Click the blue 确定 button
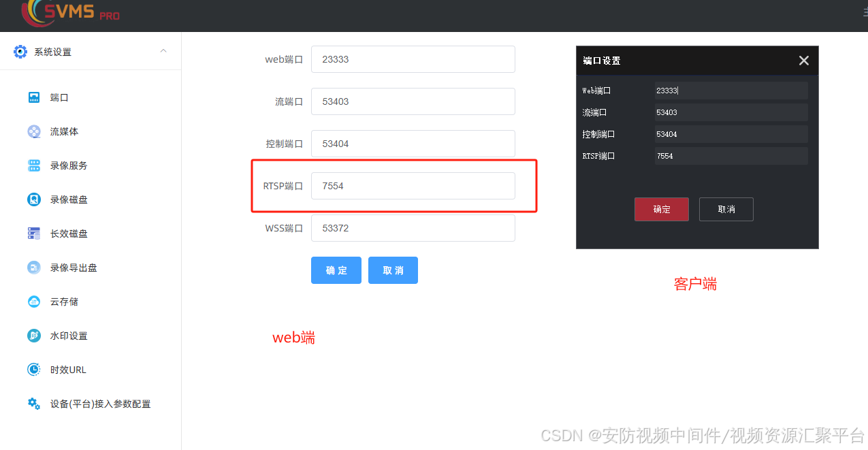868x450 pixels. [x=336, y=270]
